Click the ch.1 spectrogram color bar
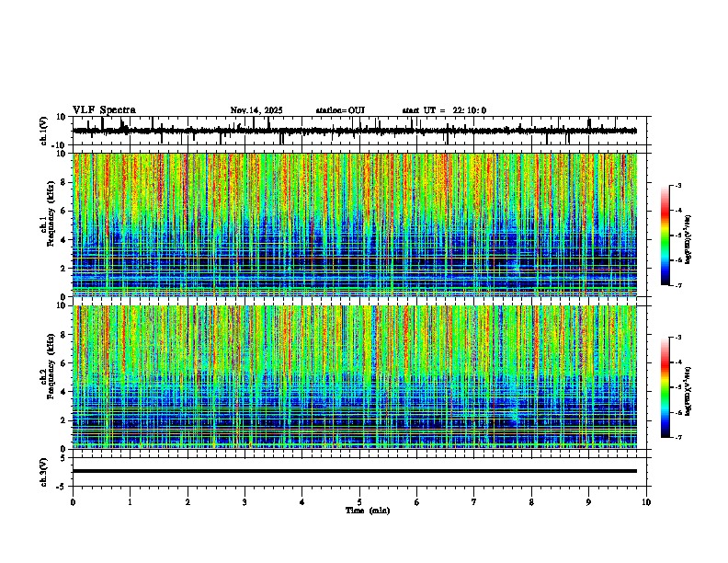 click(665, 236)
